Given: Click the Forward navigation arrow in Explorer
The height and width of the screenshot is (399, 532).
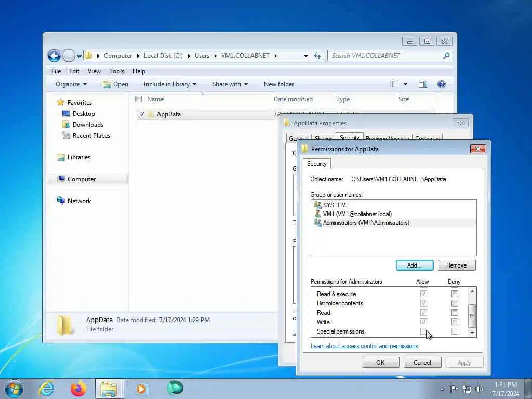Looking at the screenshot, I should click(x=69, y=56).
